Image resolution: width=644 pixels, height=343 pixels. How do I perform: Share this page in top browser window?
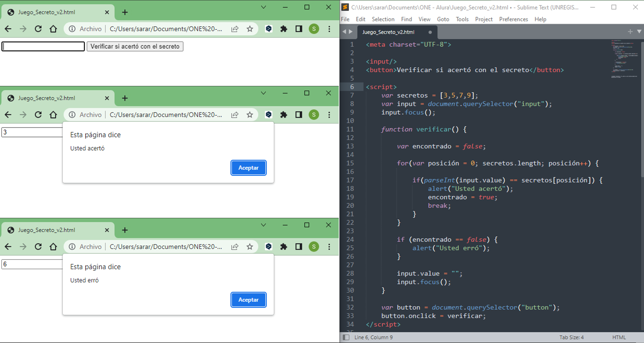(235, 29)
